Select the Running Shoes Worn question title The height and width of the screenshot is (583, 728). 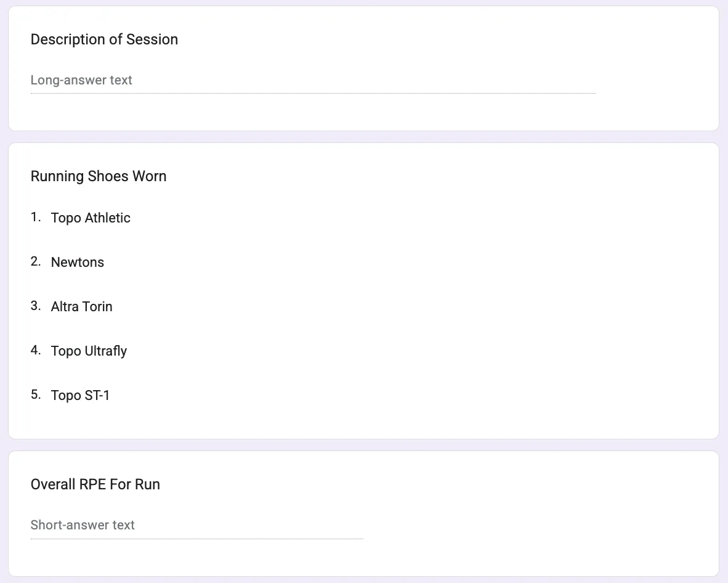(99, 176)
